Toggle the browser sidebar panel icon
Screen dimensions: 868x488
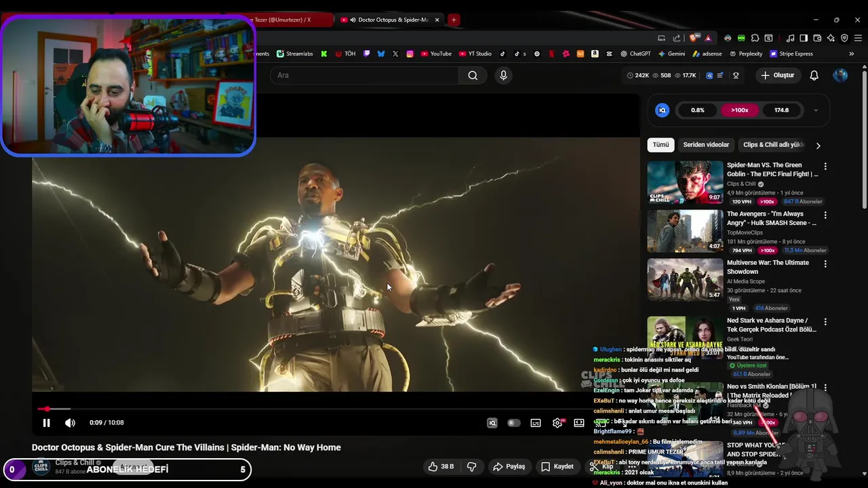pyautogui.click(x=804, y=38)
